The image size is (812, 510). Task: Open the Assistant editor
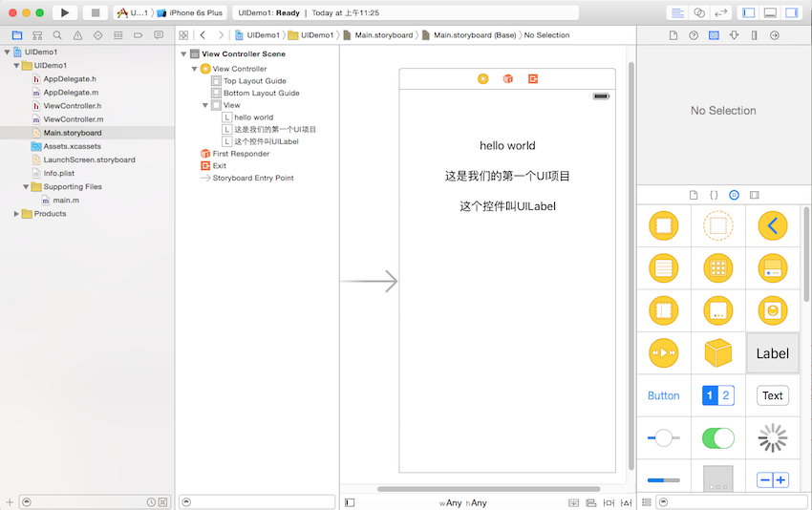pyautogui.click(x=699, y=12)
